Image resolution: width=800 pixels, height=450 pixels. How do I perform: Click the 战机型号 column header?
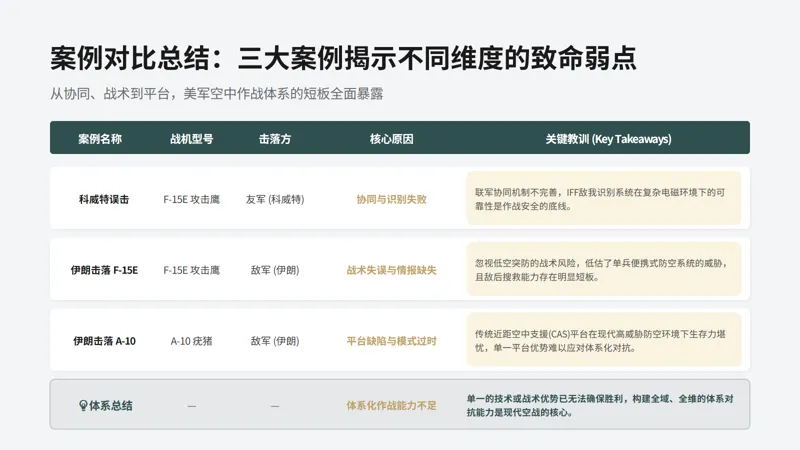[x=191, y=139]
